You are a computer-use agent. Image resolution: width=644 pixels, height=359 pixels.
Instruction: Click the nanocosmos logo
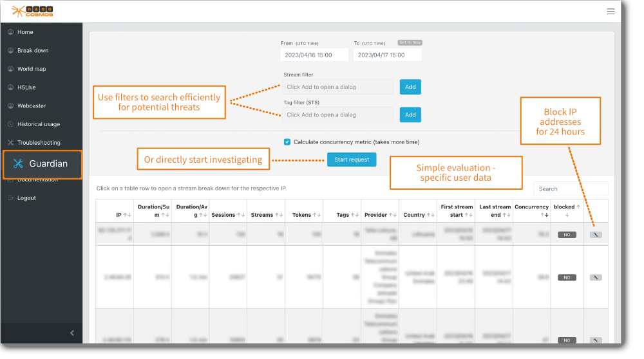(x=32, y=11)
